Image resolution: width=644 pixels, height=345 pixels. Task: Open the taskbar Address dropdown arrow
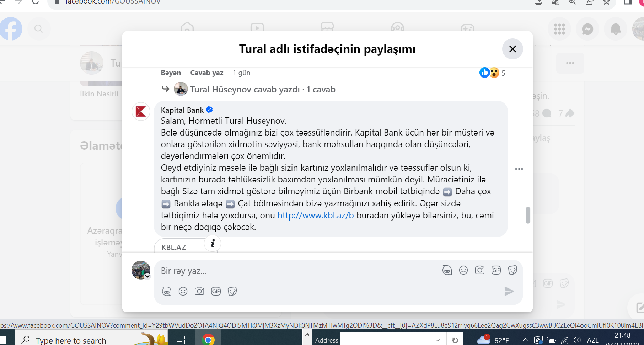438,340
